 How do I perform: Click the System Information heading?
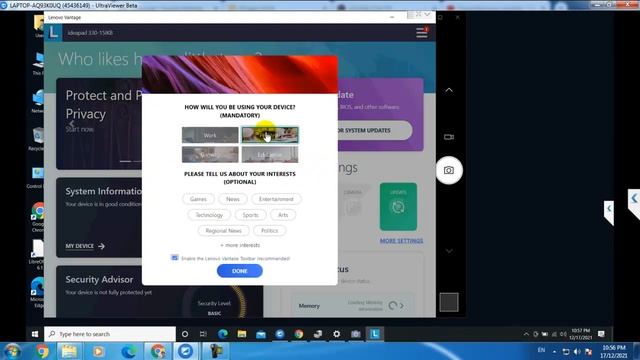click(103, 191)
